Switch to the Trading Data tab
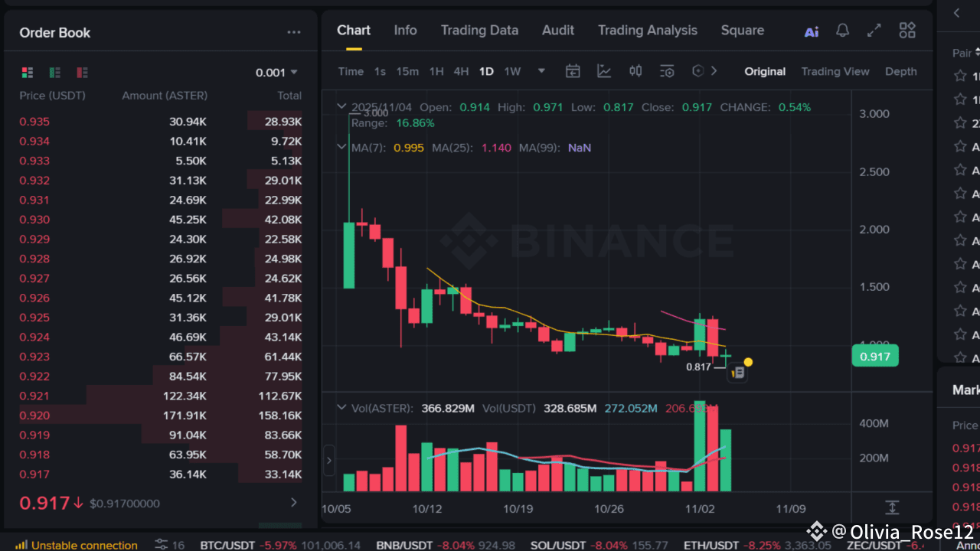Screen dimensions: 980x551 click(479, 31)
